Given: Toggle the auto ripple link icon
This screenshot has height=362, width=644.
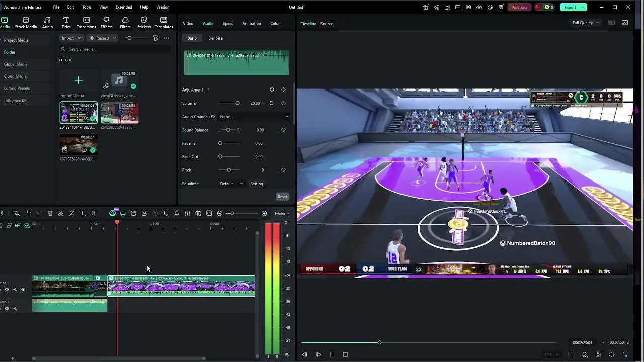Looking at the screenshot, I should click(18, 225).
